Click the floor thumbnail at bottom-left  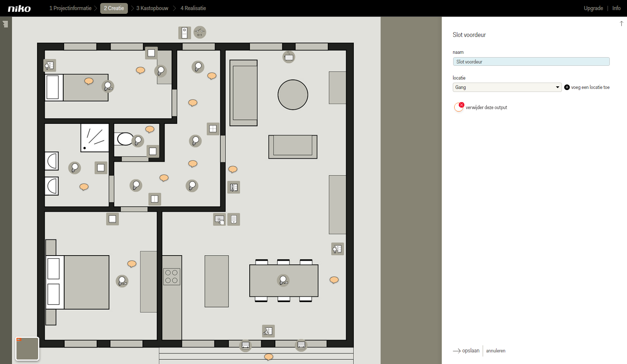pyautogui.click(x=27, y=349)
